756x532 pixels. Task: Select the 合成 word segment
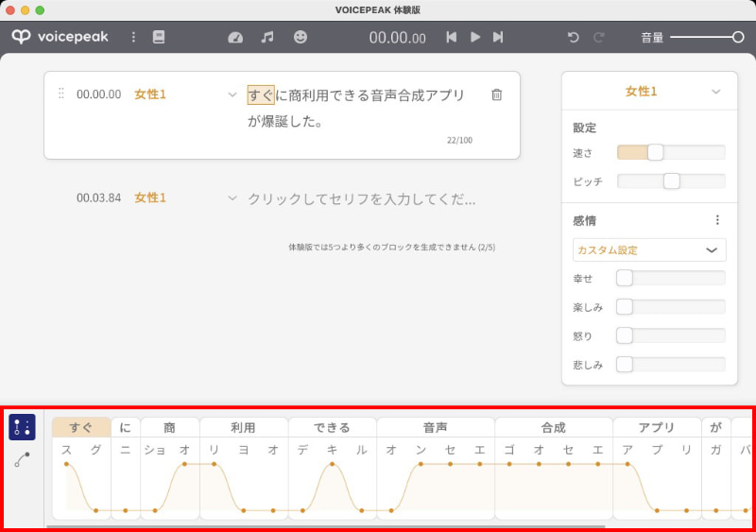(554, 428)
